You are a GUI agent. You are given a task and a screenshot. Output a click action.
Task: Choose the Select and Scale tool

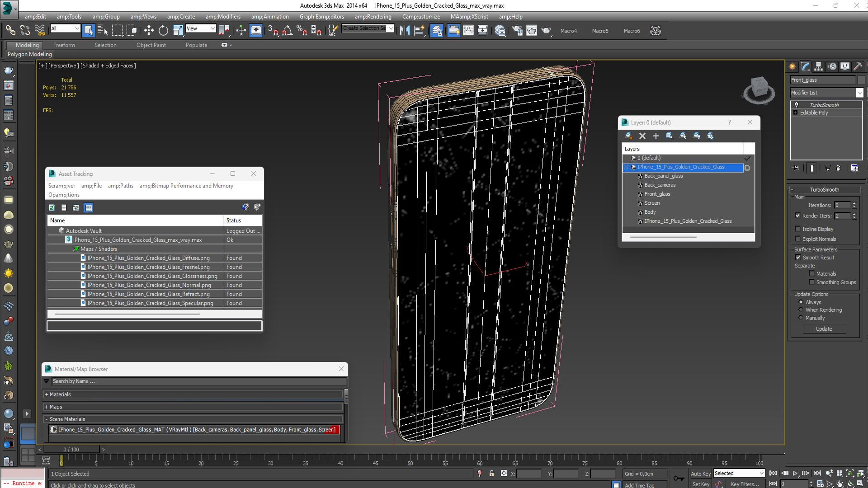point(178,30)
